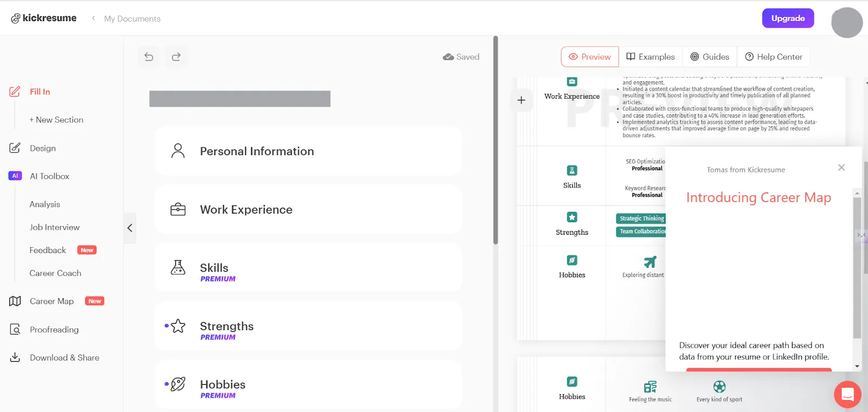This screenshot has width=868, height=412.
Task: Open the Feedback tool
Action: pos(48,250)
